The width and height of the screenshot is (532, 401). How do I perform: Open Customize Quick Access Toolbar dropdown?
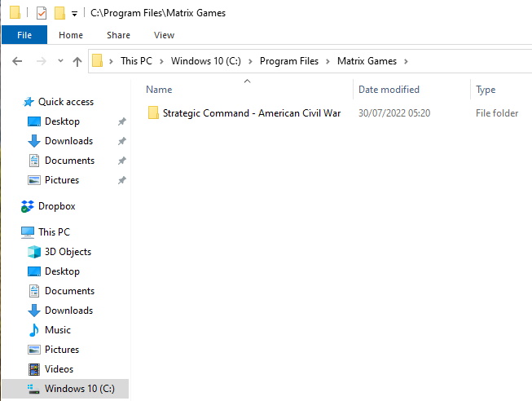click(74, 14)
